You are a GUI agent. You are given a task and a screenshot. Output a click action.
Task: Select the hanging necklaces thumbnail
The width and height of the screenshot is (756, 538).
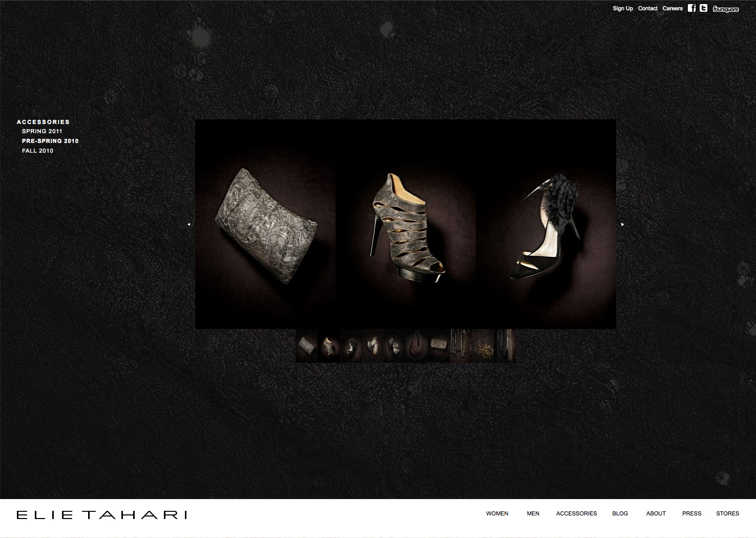[461, 346]
